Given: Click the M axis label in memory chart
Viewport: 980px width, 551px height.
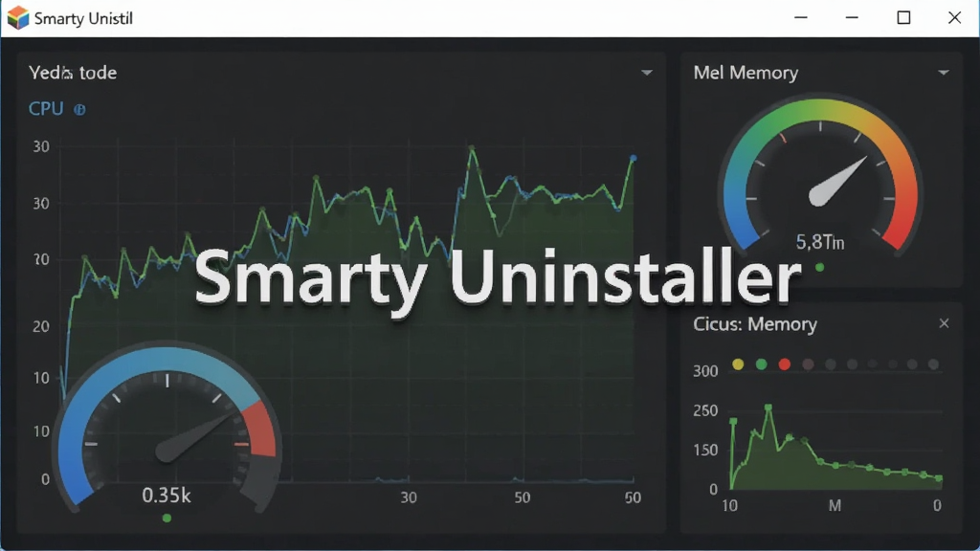Looking at the screenshot, I should (x=835, y=505).
